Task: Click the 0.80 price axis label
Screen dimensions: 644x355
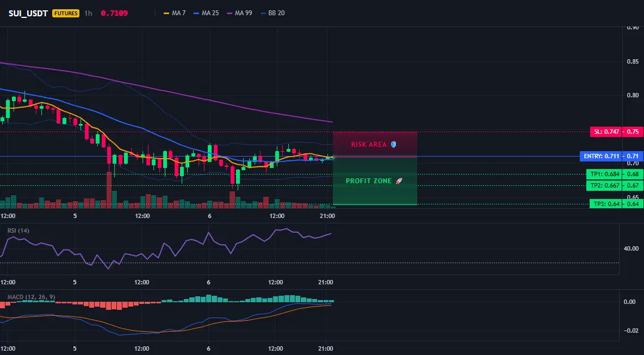Action: pyautogui.click(x=633, y=95)
